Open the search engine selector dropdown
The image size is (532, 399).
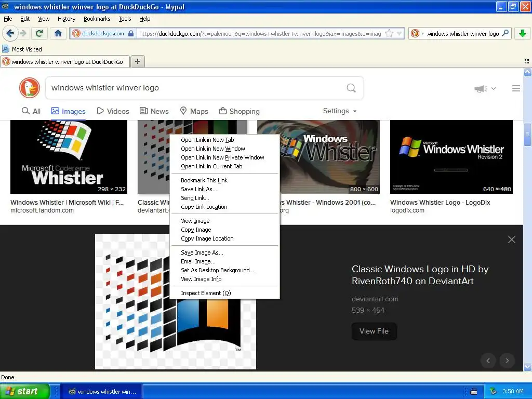(x=417, y=33)
